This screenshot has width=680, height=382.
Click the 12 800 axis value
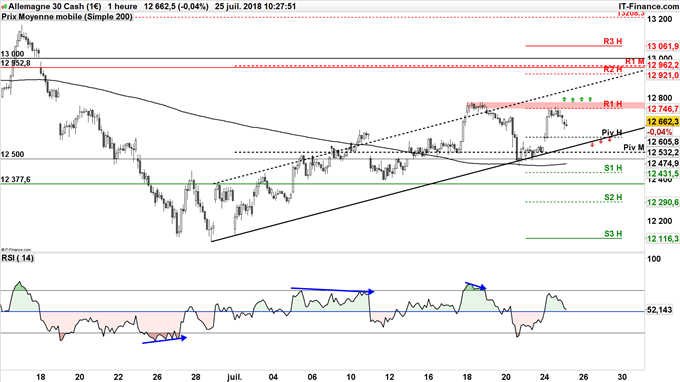[x=660, y=98]
